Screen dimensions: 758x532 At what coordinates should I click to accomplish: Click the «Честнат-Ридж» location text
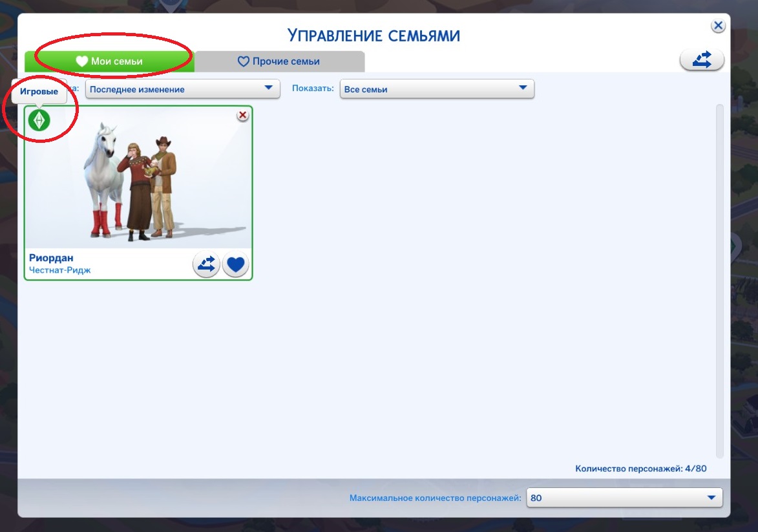60,270
